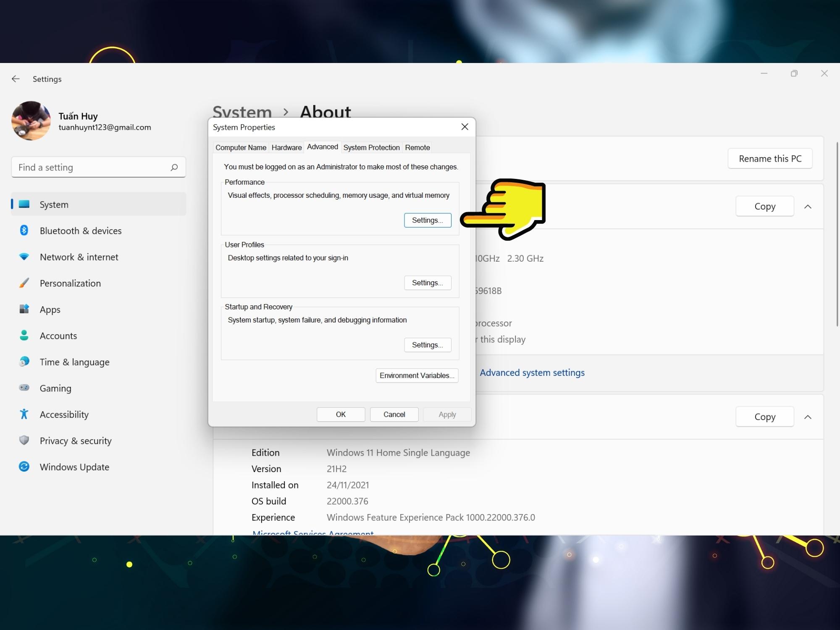Switch to the Computer Name tab

point(241,147)
